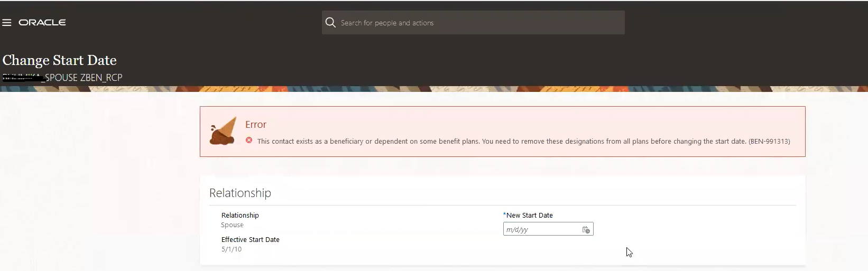The image size is (868, 271).
Task: Click the Relationship section heading
Action: pos(240,193)
